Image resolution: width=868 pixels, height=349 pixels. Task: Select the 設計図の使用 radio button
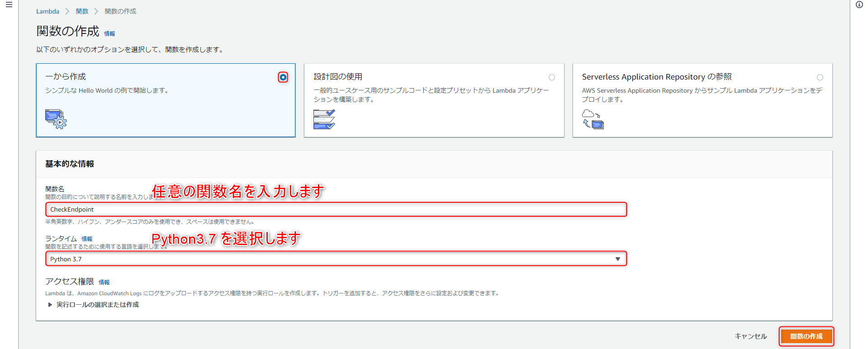[x=551, y=77]
